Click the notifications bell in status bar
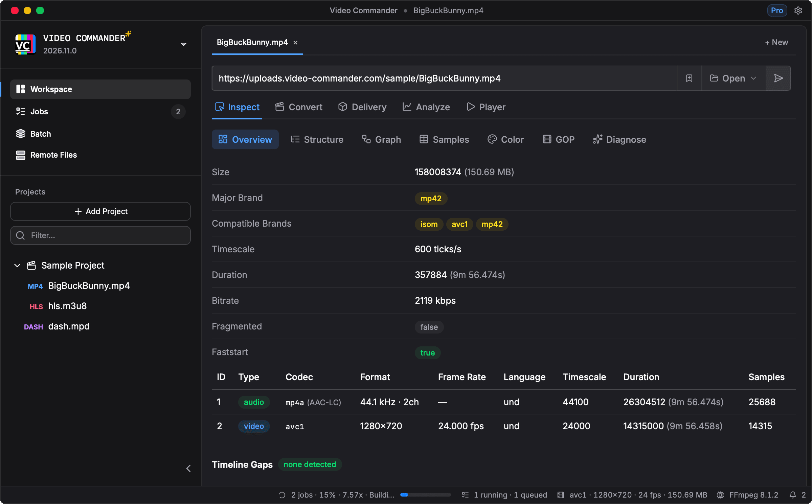The width and height of the screenshot is (812, 504). (x=793, y=495)
